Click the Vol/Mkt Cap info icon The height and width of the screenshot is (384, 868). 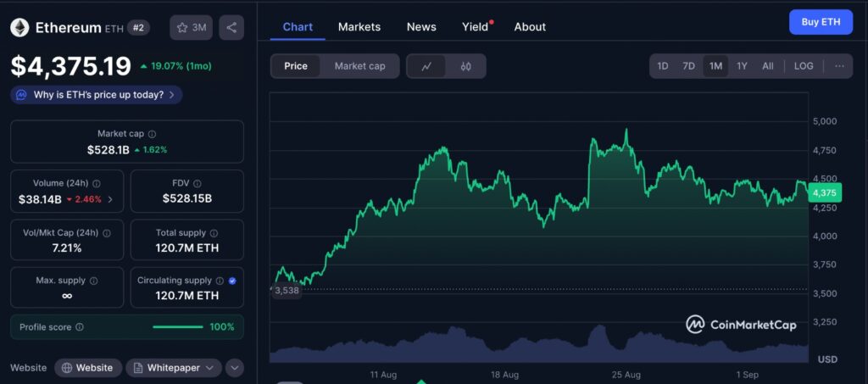pyautogui.click(x=107, y=233)
